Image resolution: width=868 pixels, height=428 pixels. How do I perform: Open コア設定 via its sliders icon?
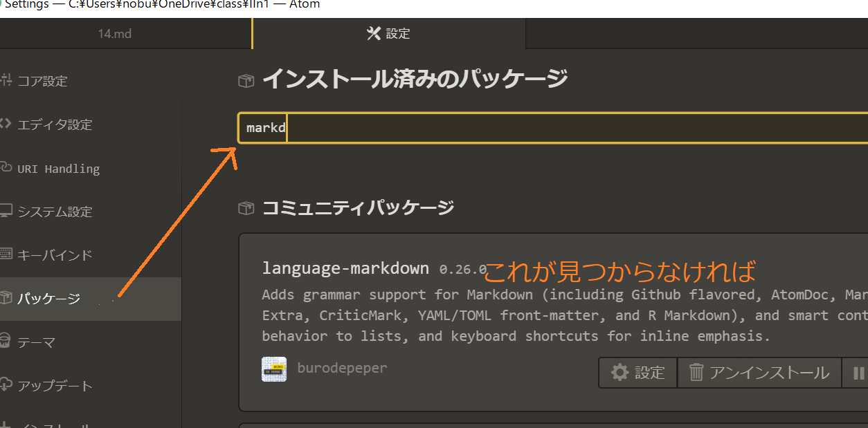click(x=6, y=80)
